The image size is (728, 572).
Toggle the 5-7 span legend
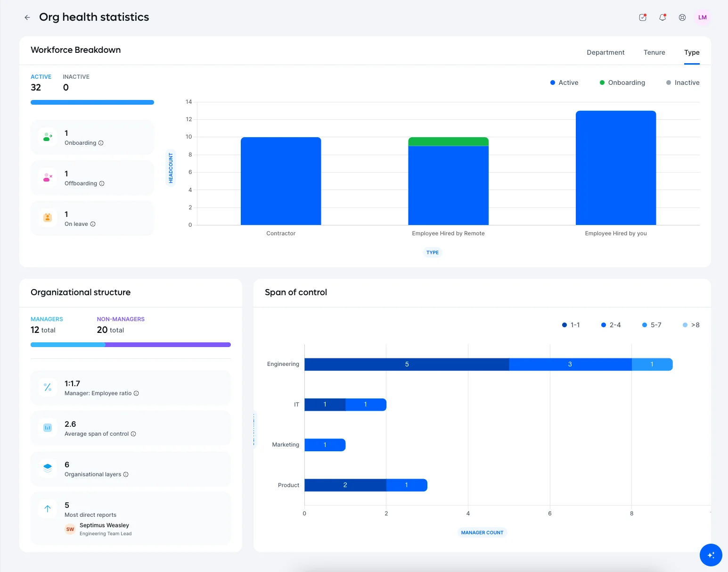coord(652,325)
